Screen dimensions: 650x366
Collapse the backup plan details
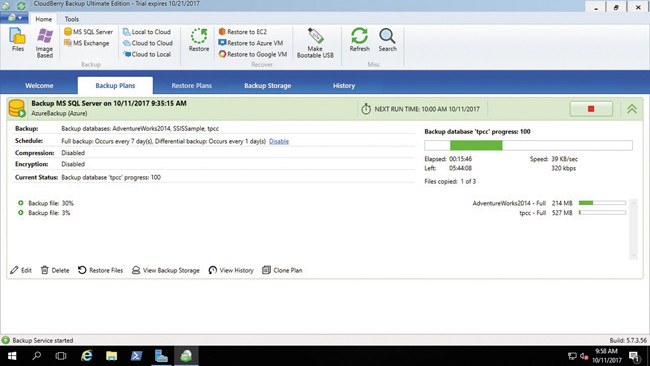pyautogui.click(x=632, y=109)
